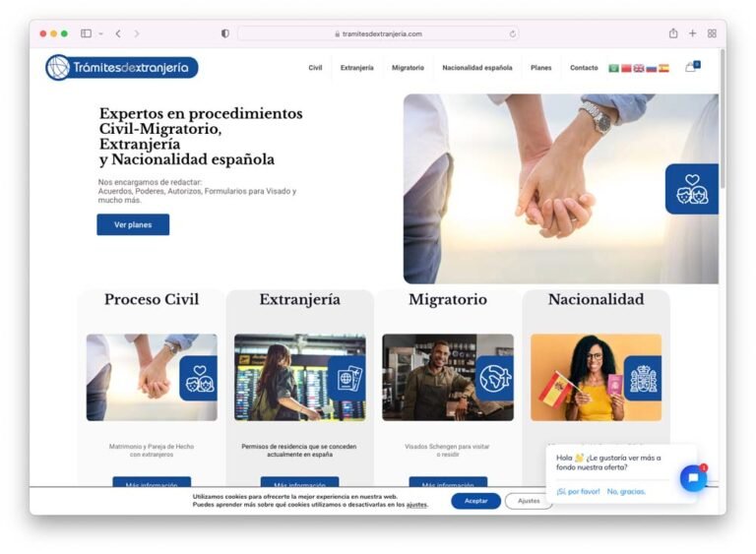Open the sidebar dropdown chevron
Screen dimensions: 756x554
(101, 33)
